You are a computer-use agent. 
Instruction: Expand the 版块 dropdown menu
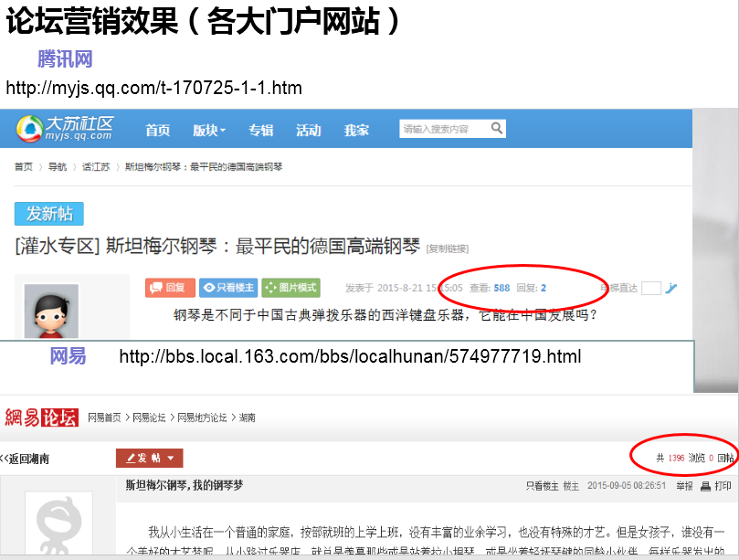209,130
